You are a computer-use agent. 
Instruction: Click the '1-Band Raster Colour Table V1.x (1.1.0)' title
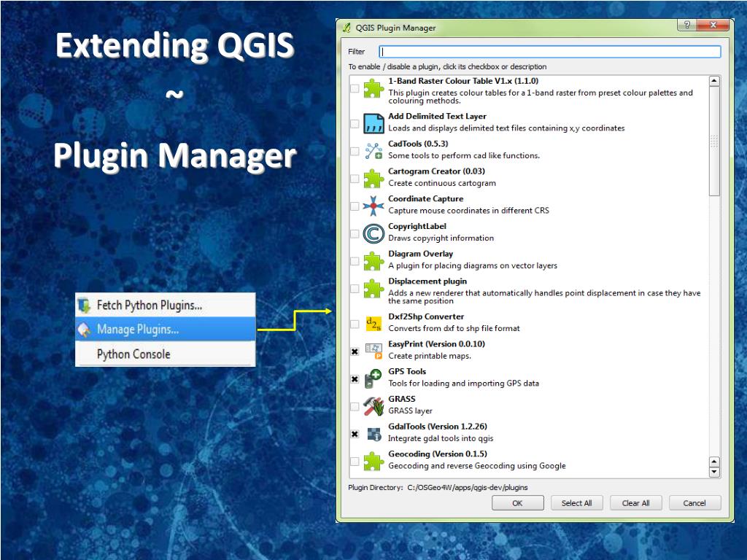(463, 81)
